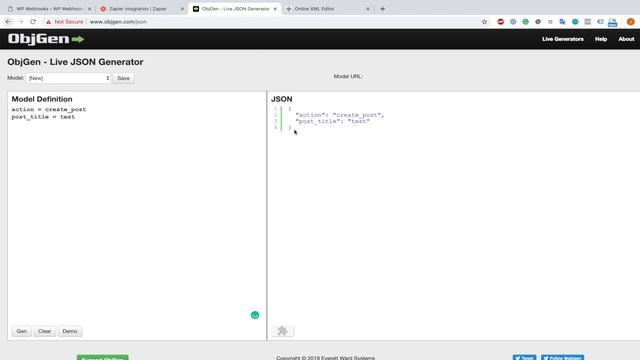This screenshot has width=640, height=360.
Task: Click the red adblock extension icon
Action: tap(500, 22)
